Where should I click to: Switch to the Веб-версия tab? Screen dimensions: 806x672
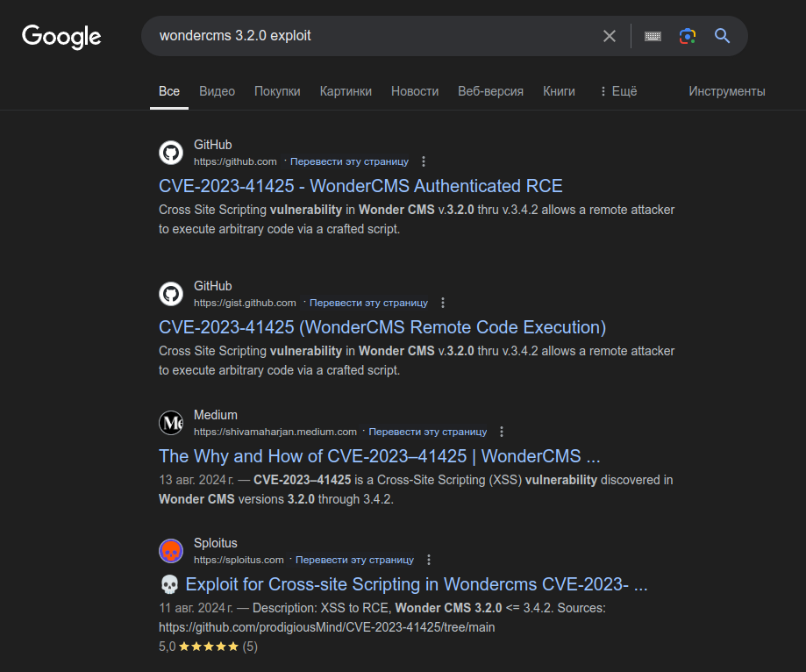(490, 91)
